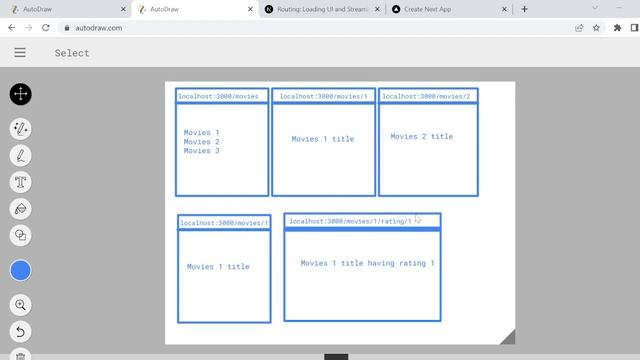Reload the autodraw.com page
Image resolution: width=640 pixels, height=360 pixels.
click(46, 28)
